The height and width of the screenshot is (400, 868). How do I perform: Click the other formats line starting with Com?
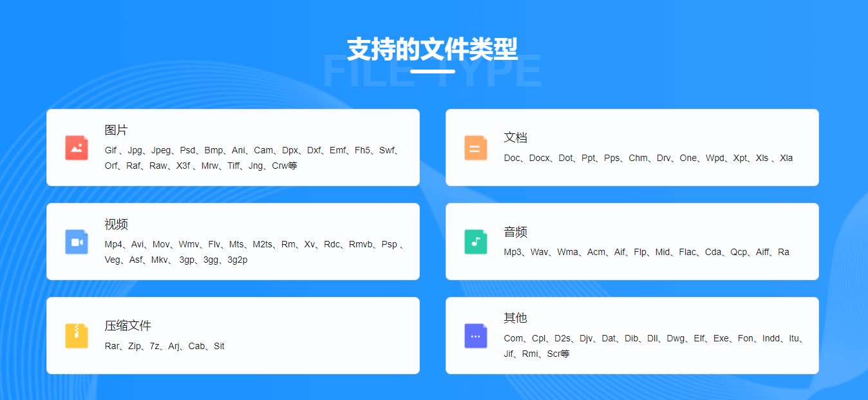pyautogui.click(x=654, y=338)
